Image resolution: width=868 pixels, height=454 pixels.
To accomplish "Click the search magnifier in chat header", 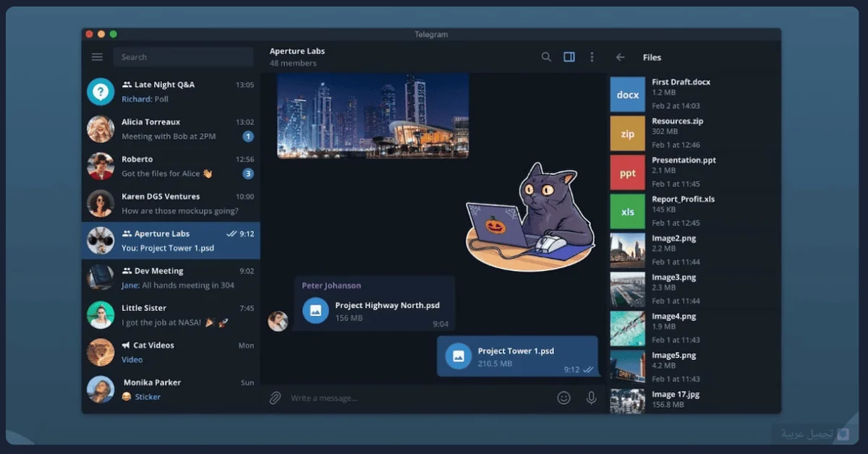I will [x=546, y=57].
